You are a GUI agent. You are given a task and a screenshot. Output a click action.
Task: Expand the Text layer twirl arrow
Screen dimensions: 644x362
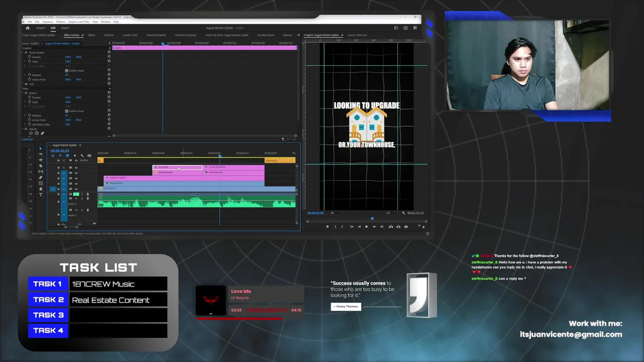22,84
